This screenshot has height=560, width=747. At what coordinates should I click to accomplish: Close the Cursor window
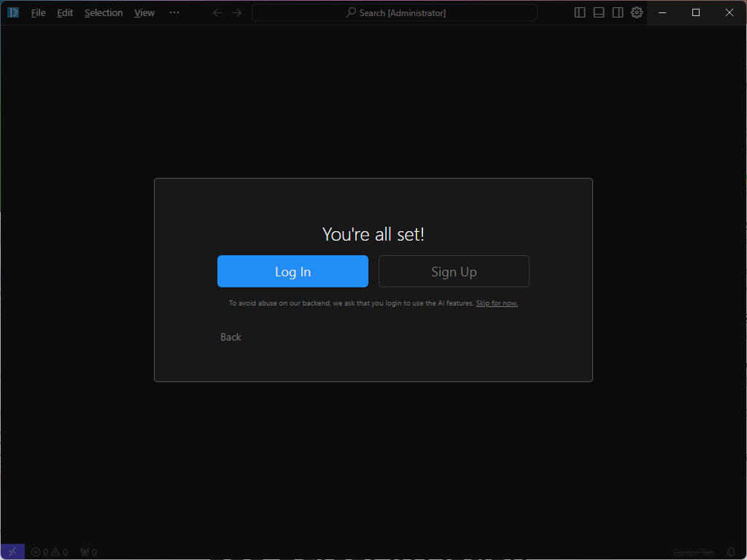tap(729, 13)
